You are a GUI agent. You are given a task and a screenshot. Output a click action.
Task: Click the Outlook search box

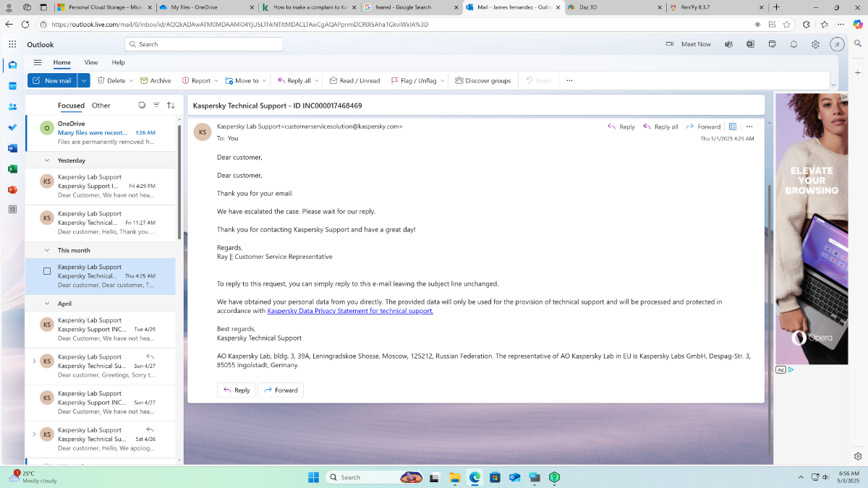coord(204,44)
